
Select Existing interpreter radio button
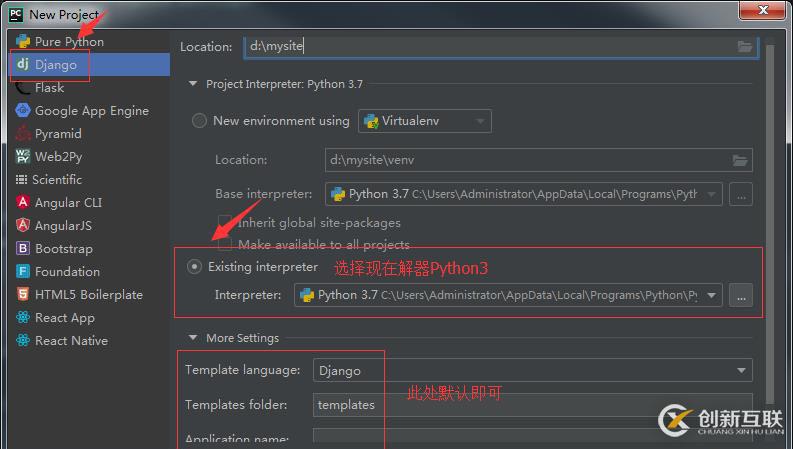click(195, 266)
